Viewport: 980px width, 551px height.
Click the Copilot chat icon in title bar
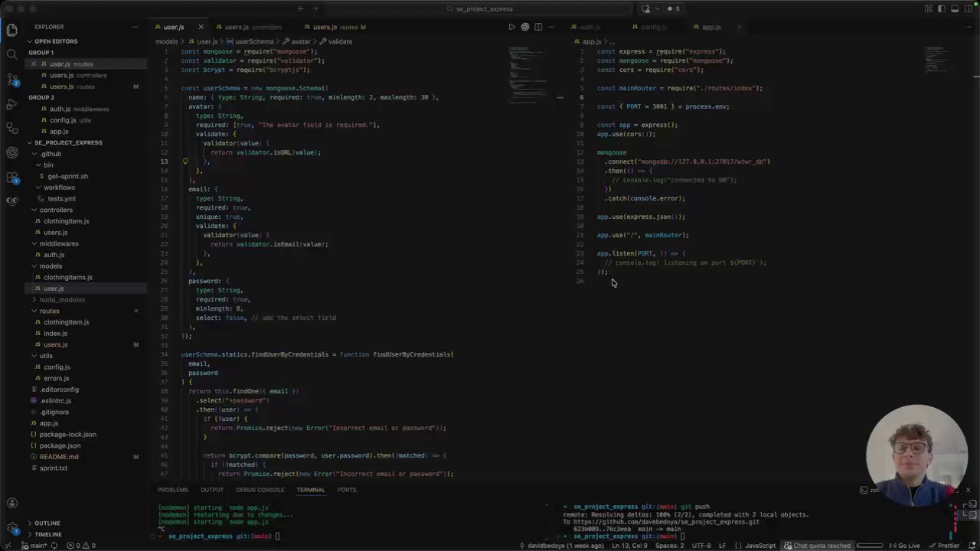tap(645, 8)
